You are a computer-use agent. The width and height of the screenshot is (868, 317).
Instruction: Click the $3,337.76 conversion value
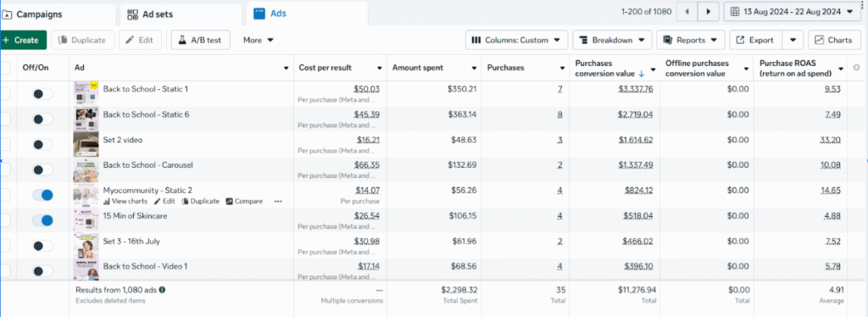[636, 89]
